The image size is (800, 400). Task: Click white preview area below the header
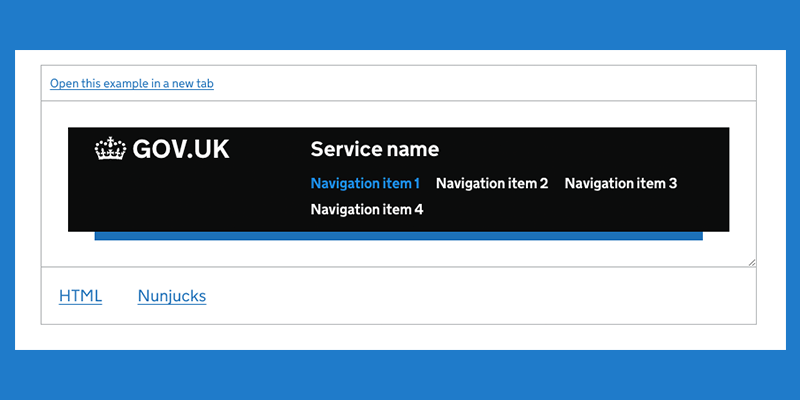pyautogui.click(x=398, y=253)
